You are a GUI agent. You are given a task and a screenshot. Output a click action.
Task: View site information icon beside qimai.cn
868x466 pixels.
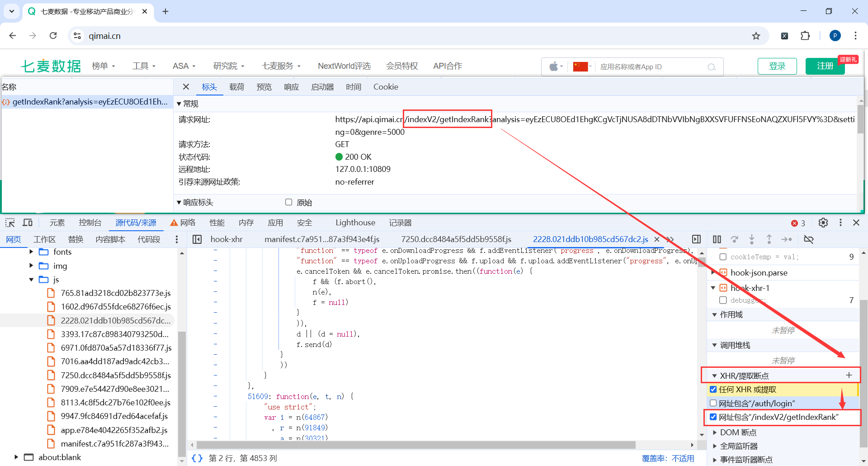(x=77, y=36)
